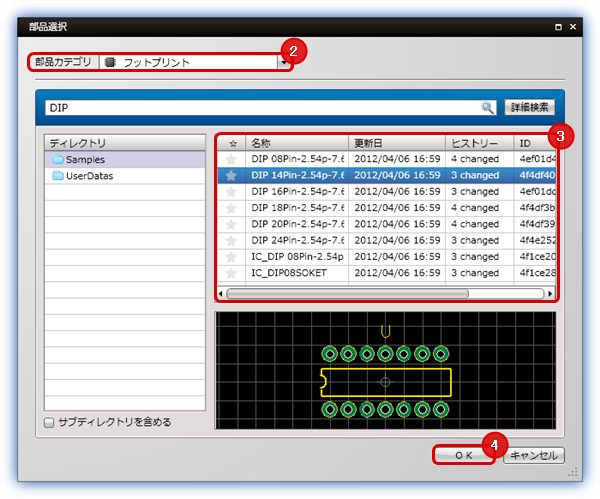This screenshot has width=600, height=499.
Task: Toggle favorite star for IC_DIP08SOKET
Action: 231,273
